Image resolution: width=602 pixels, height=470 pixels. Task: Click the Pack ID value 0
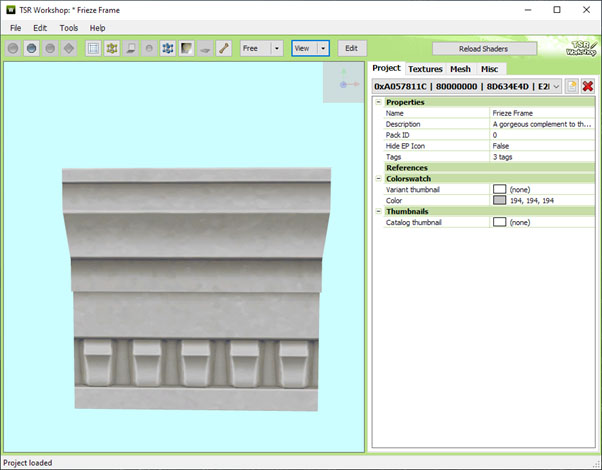(542, 135)
